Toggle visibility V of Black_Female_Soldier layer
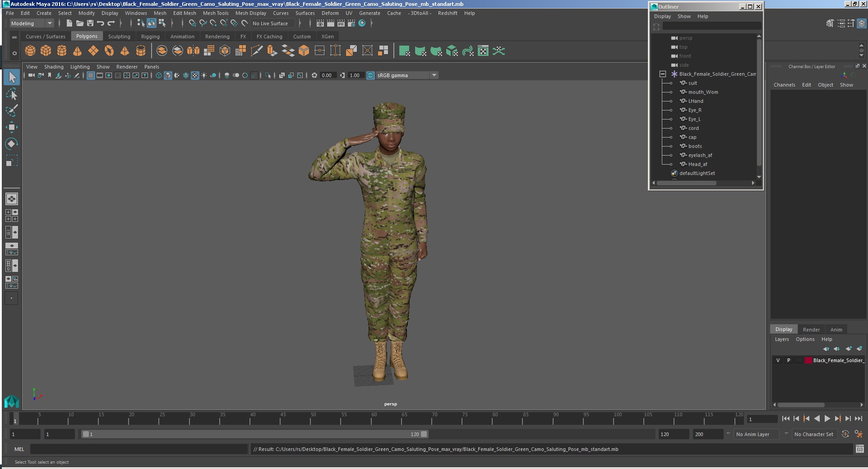 click(x=778, y=360)
